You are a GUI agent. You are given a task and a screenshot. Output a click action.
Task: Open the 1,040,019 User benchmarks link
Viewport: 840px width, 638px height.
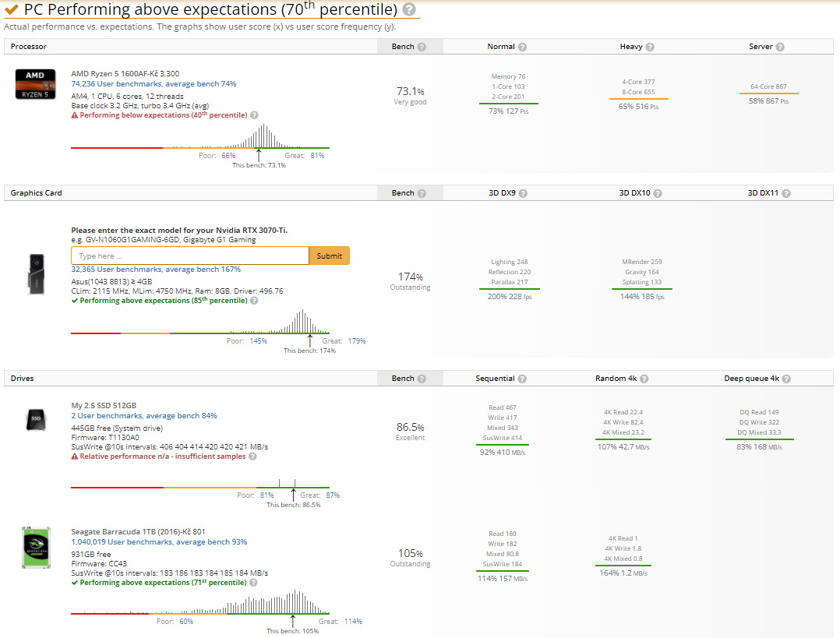[159, 542]
